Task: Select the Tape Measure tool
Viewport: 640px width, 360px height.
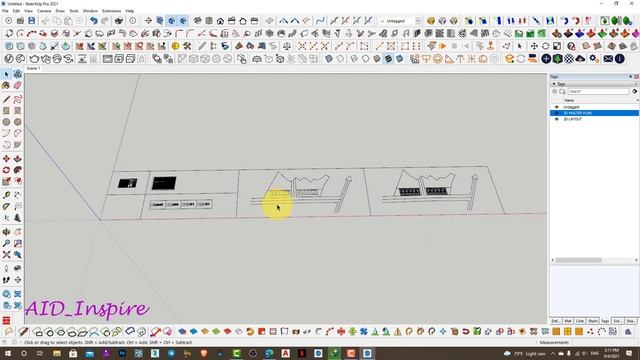Action: click(x=6, y=195)
